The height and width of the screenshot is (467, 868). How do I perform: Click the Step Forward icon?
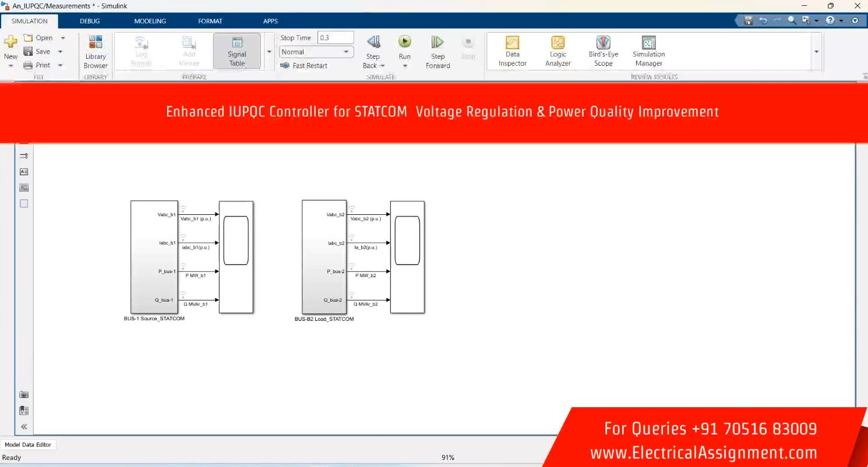[437, 43]
